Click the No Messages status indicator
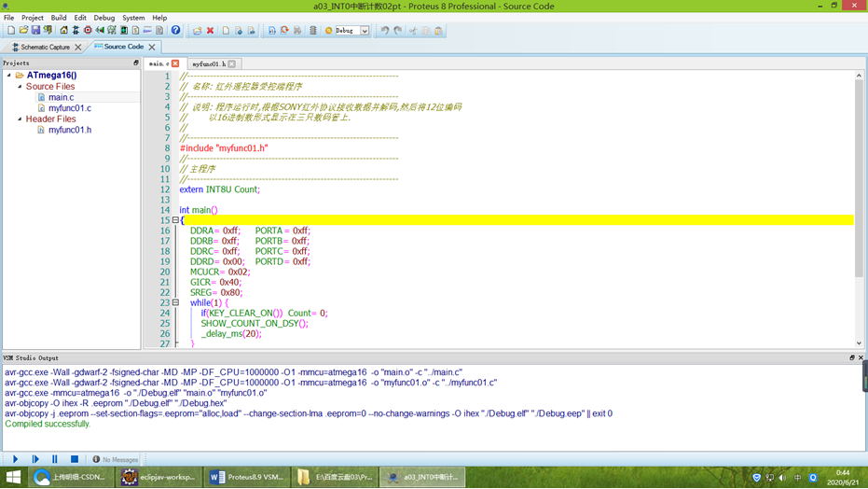Viewport: 868px width, 489px height. tap(116, 460)
